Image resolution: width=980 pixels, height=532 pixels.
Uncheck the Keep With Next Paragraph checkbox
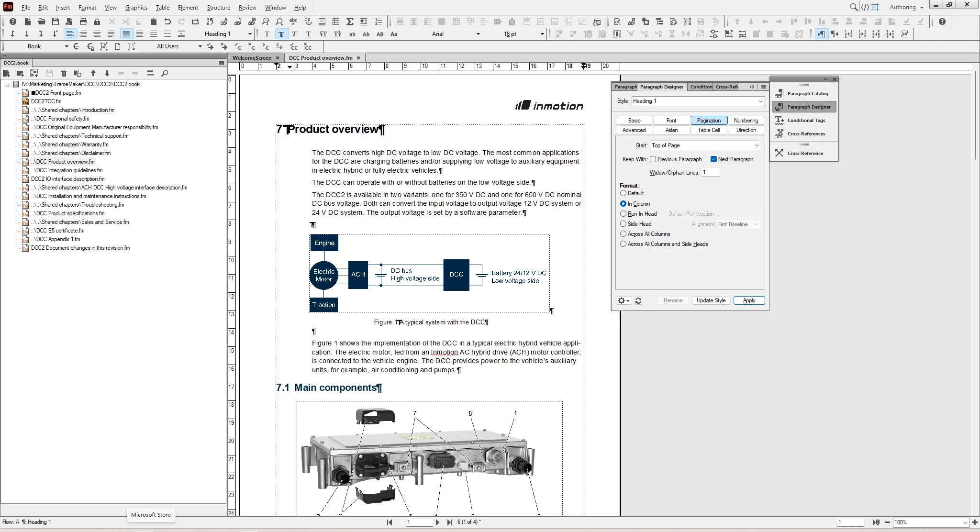point(713,159)
